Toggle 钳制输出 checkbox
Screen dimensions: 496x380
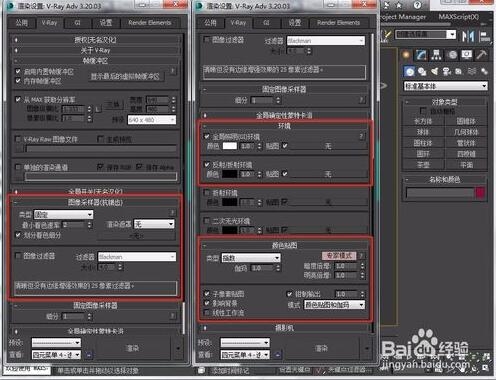click(x=290, y=294)
